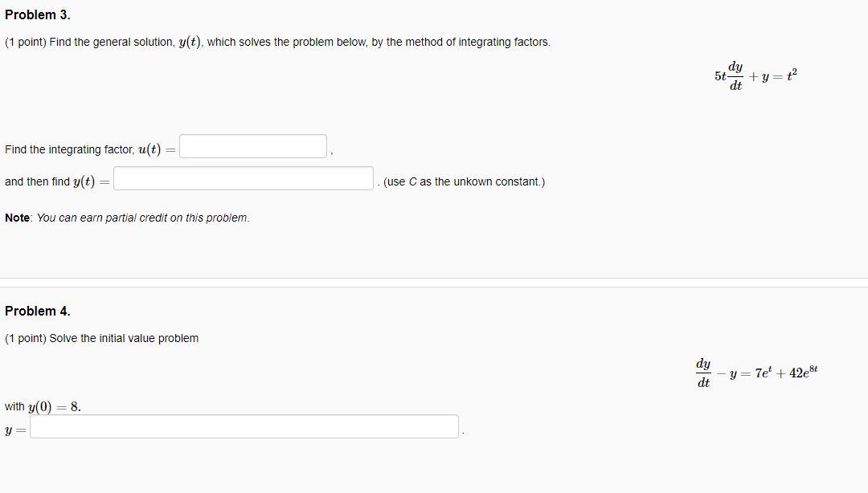Viewport: 868px width, 493px height.
Task: Click the bold word "Note"
Action: tap(17, 218)
